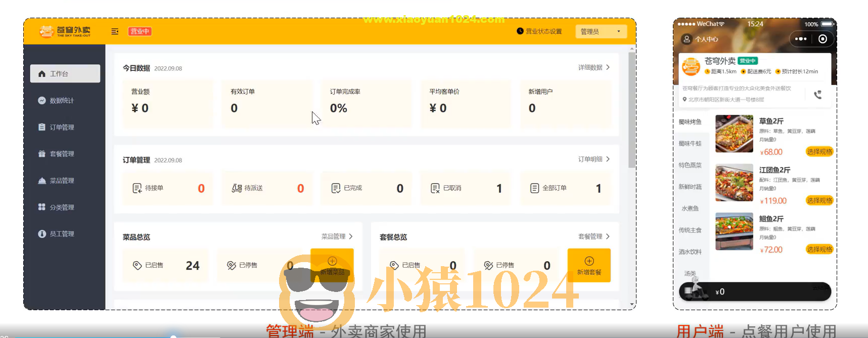868x338 pixels.
Task: Click the 菜品管理 dish icon
Action: tap(42, 181)
